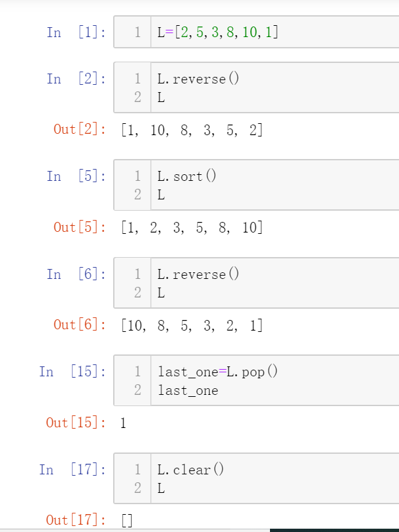The image size is (399, 532).
Task: Select the In [15] cell prompt
Action: point(72,371)
